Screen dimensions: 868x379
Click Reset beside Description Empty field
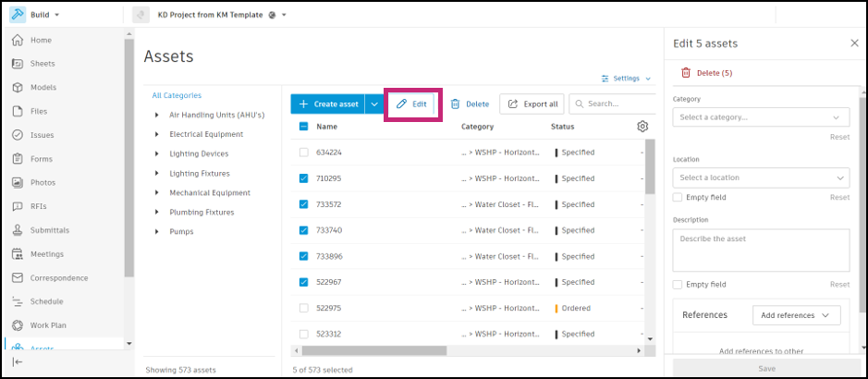tap(839, 285)
